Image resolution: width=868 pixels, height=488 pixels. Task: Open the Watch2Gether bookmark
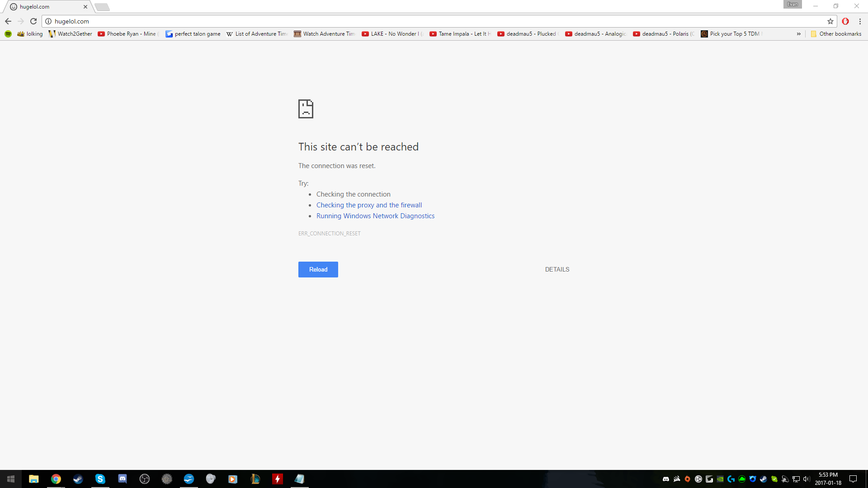pyautogui.click(x=70, y=34)
